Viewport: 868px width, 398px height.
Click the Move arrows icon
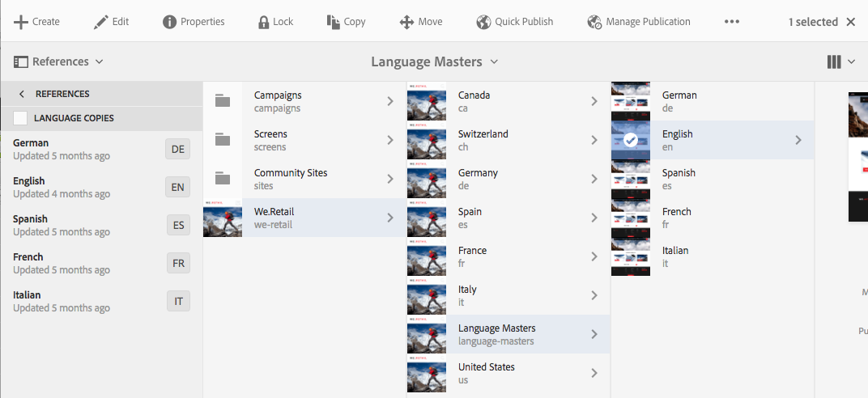pos(406,22)
